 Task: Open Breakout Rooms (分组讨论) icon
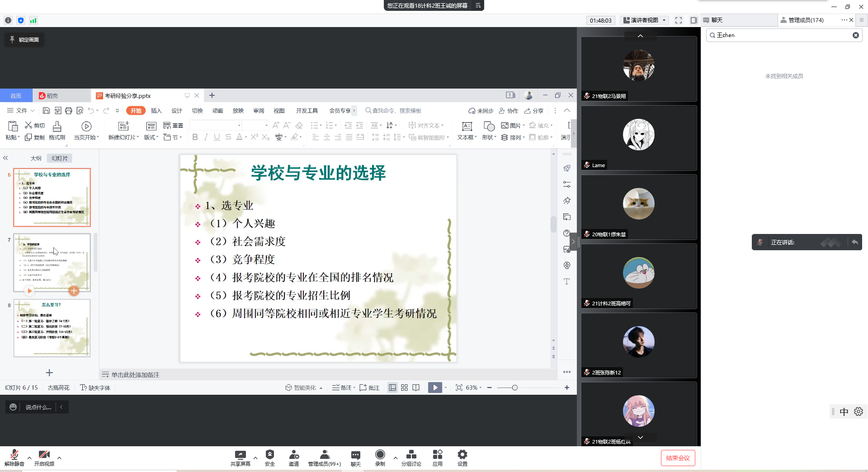coord(411,455)
